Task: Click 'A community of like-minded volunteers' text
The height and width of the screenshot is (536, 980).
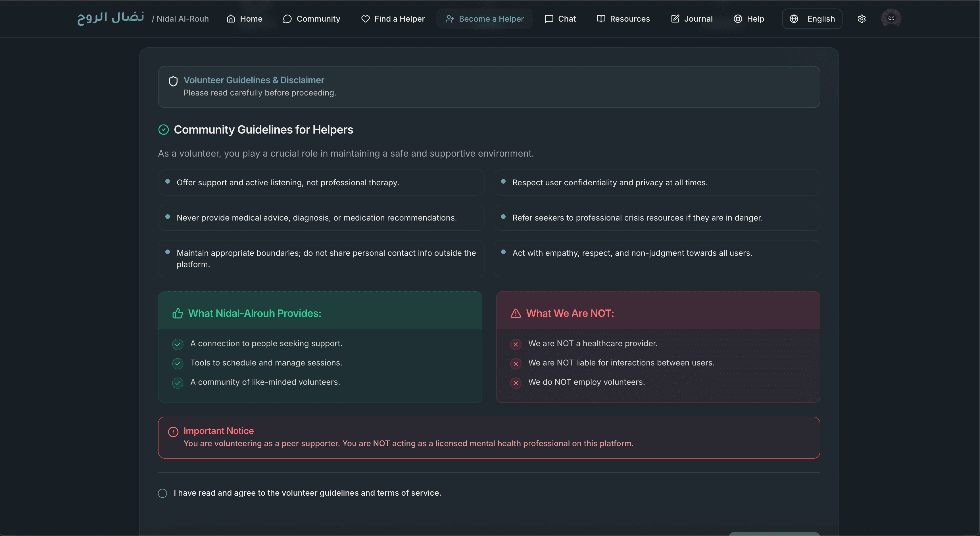Action: click(265, 382)
